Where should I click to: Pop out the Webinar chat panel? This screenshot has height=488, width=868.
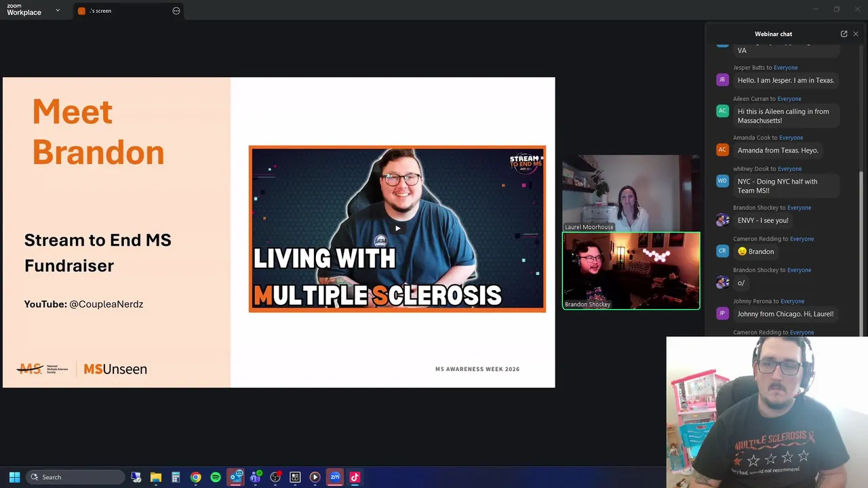pyautogui.click(x=844, y=34)
